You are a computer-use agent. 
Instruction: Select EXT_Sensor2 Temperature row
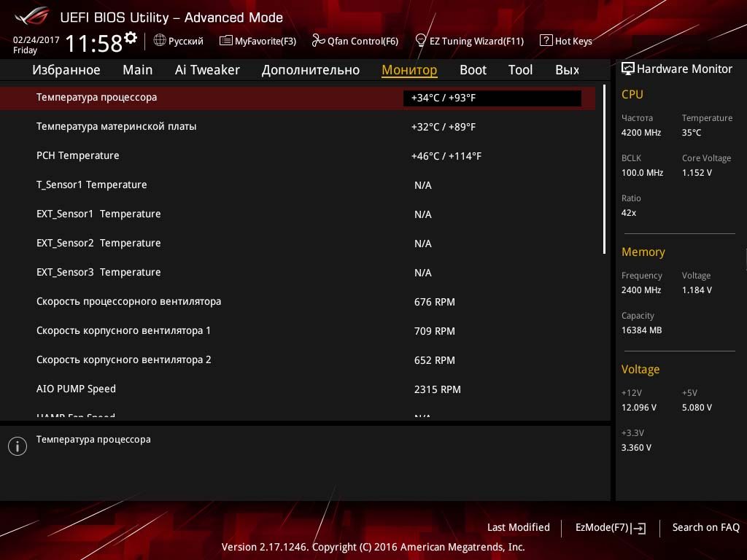point(298,244)
